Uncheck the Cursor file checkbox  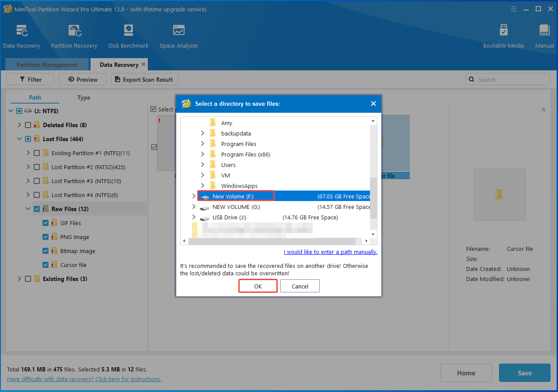click(45, 265)
